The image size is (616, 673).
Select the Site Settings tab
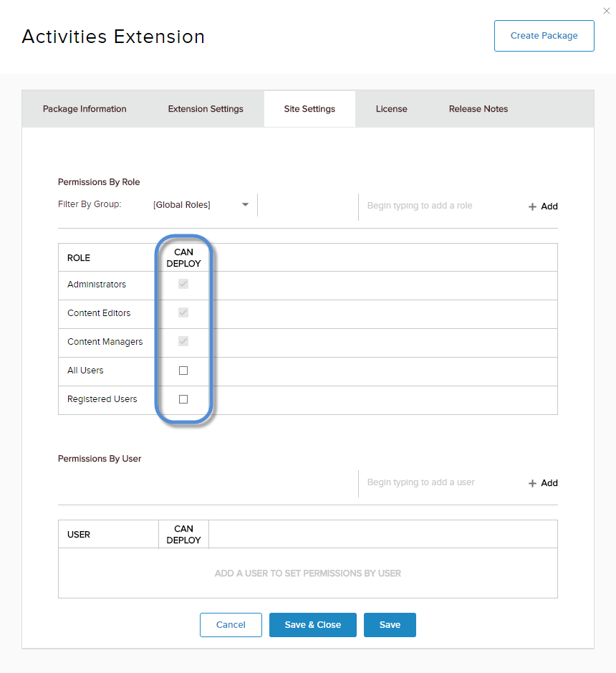(309, 109)
